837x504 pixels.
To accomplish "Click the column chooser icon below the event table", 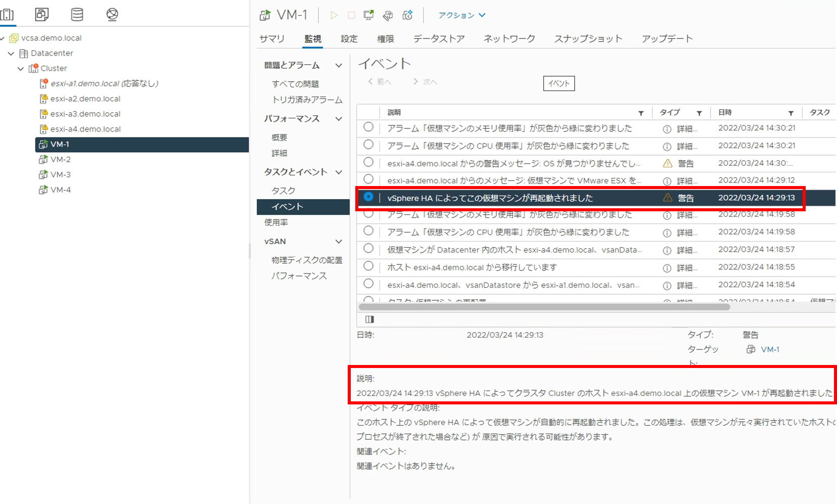I will pyautogui.click(x=369, y=319).
